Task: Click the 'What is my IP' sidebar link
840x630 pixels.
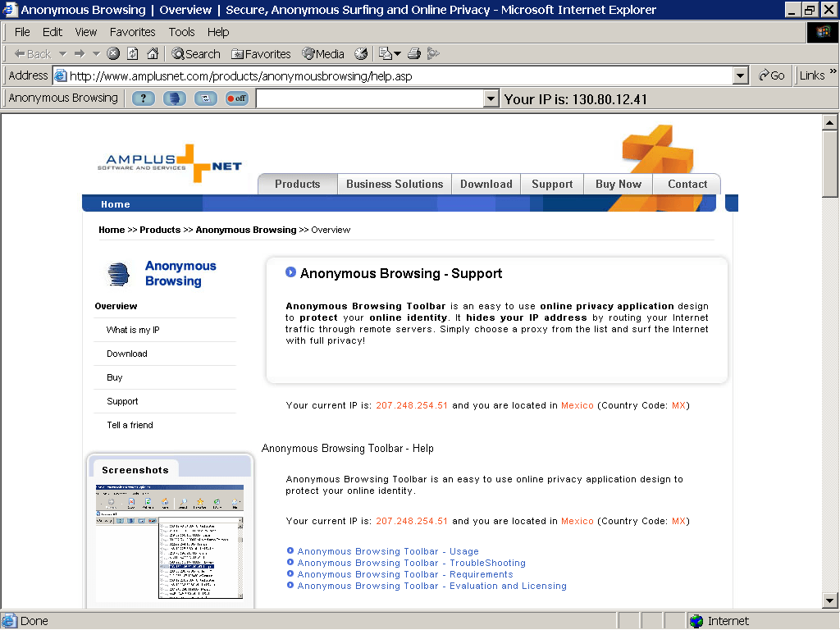Action: [133, 330]
